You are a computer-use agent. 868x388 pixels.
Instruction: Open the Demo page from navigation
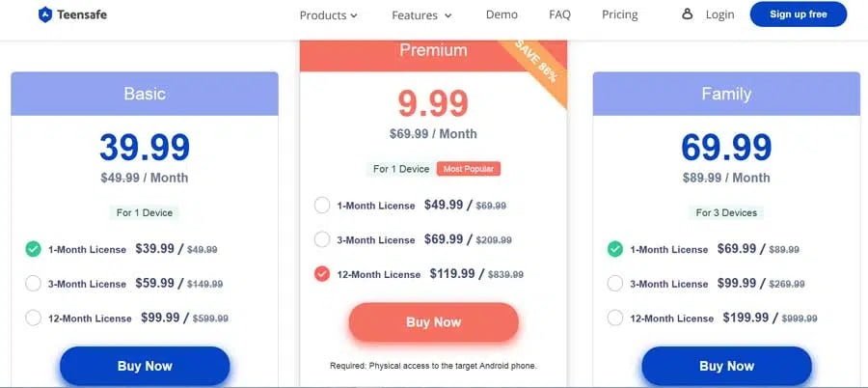[x=502, y=15]
